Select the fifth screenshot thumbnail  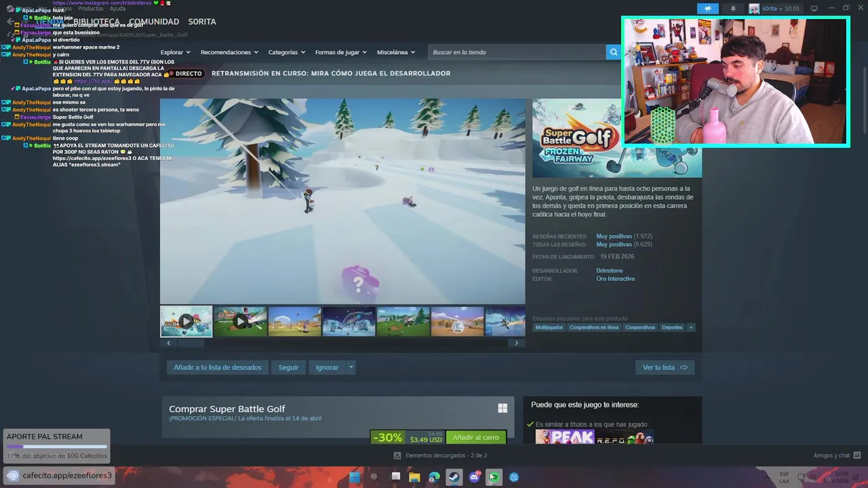[x=403, y=321]
